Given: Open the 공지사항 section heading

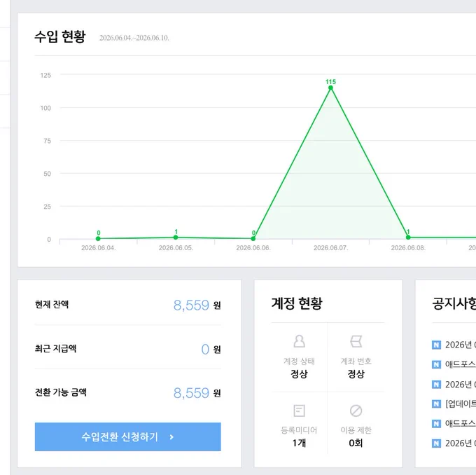Looking at the screenshot, I should tap(454, 303).
